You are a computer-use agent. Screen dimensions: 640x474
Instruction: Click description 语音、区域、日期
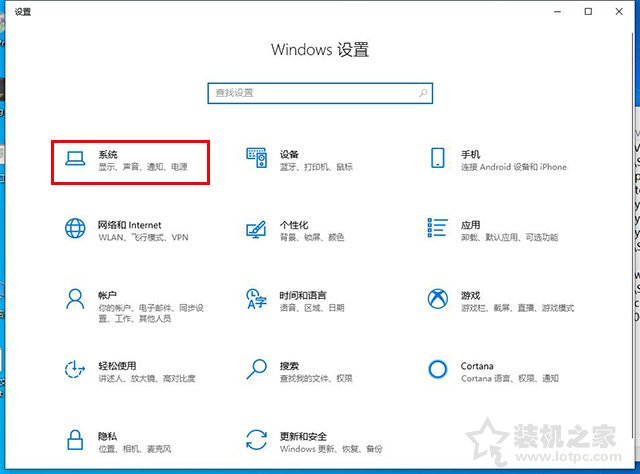pos(312,307)
